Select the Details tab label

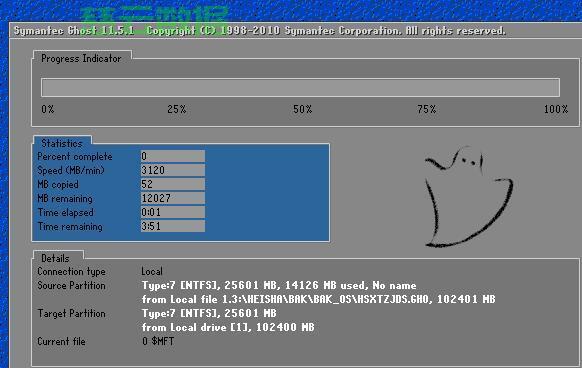[55, 258]
